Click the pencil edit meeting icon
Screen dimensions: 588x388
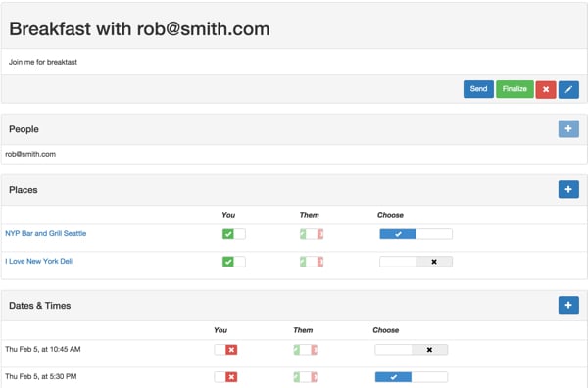point(568,89)
